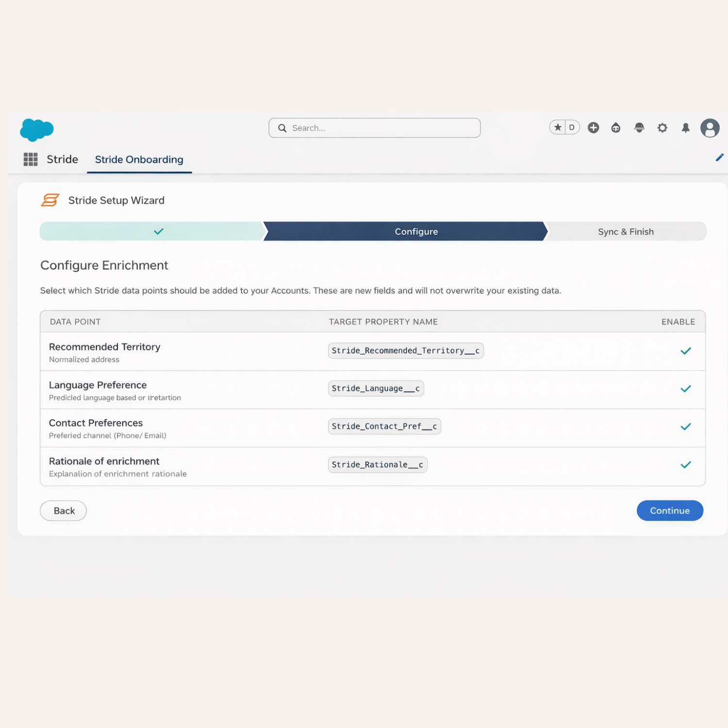This screenshot has height=728, width=728.
Task: Click the Recommended Territory row title
Action: point(105,347)
